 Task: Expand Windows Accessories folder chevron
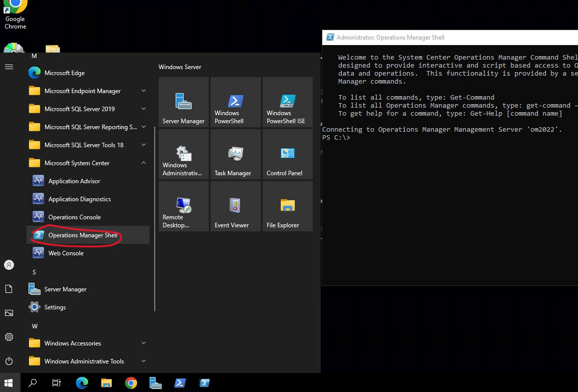144,343
